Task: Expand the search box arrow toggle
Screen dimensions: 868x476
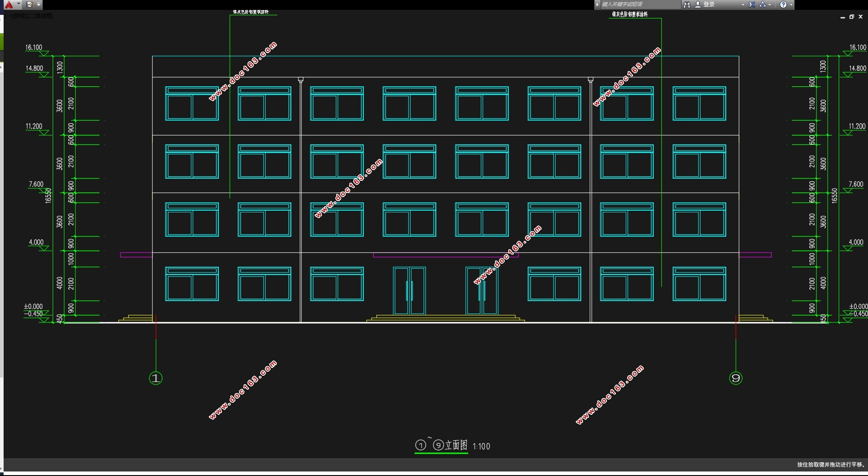Action: point(597,4)
